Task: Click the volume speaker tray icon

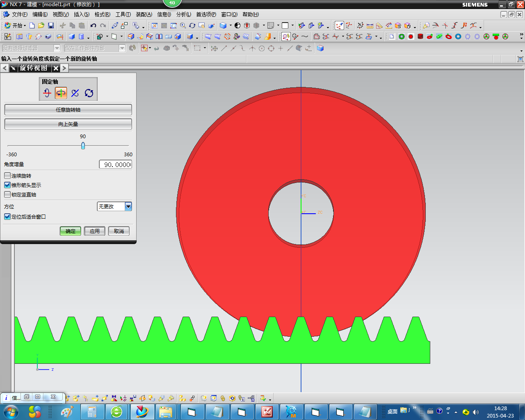Action: point(476,412)
